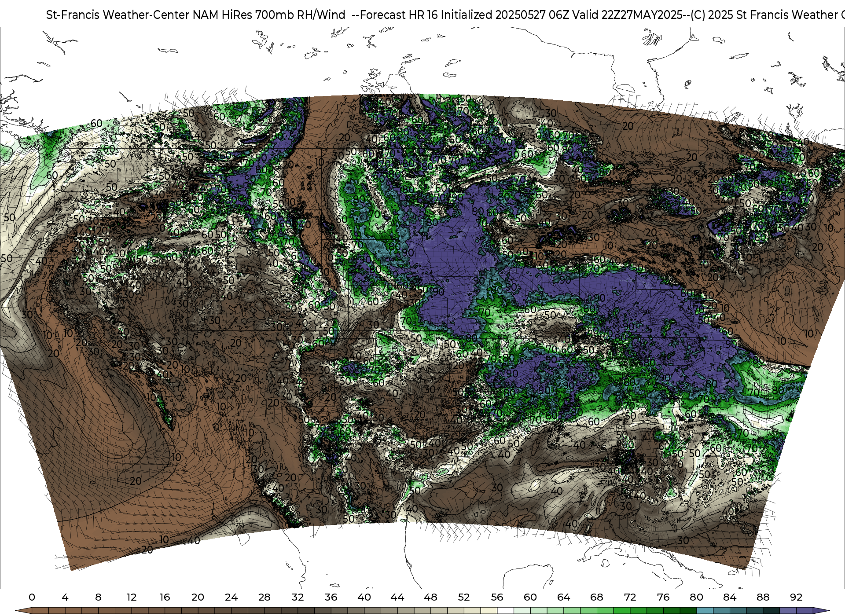The height and width of the screenshot is (616, 845).
Task: Click the colorbar label "36"
Action: tap(331, 597)
